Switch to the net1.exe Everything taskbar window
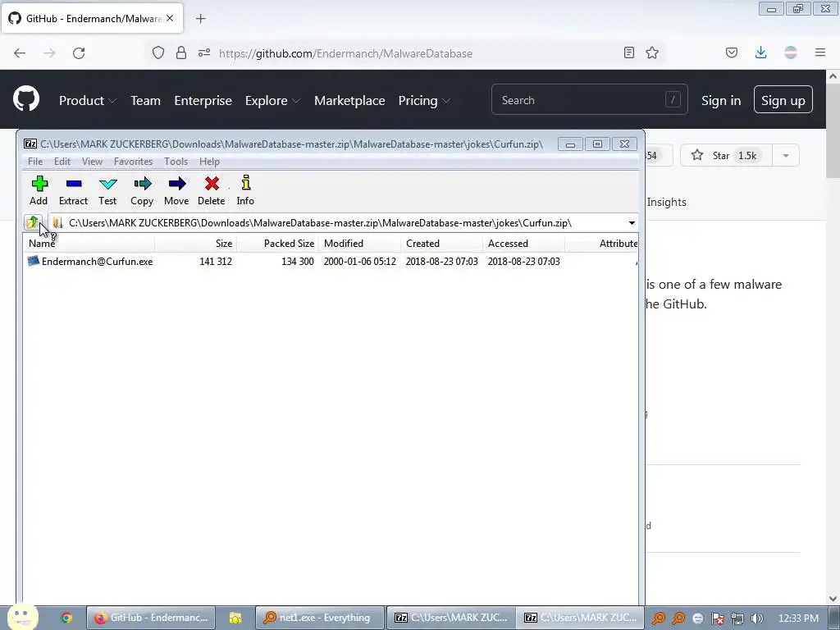Viewport: 840px width, 630px height. point(320,618)
